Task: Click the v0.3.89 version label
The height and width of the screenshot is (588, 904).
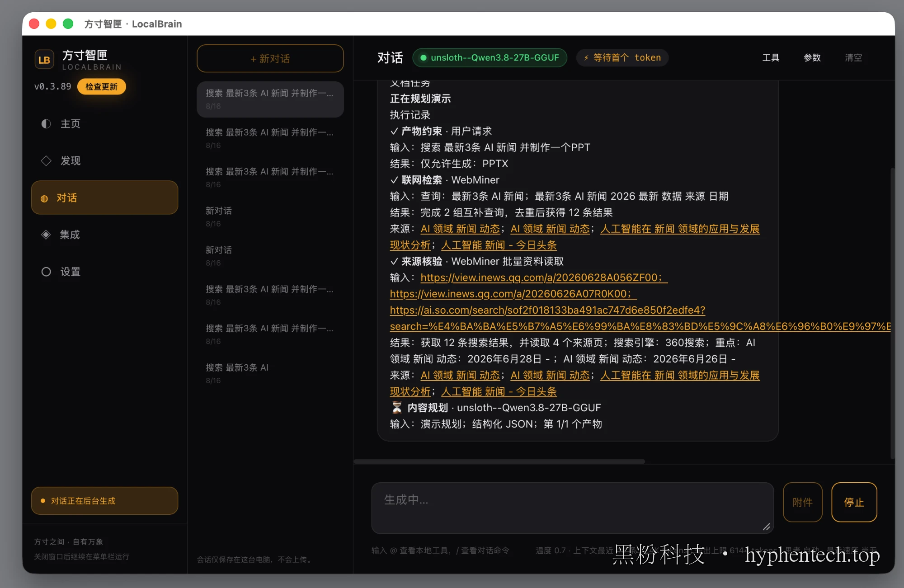Action: 52,86
